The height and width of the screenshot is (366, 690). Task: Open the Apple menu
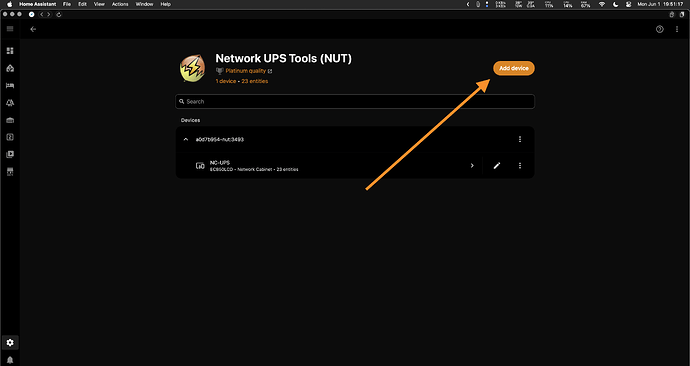pos(9,4)
